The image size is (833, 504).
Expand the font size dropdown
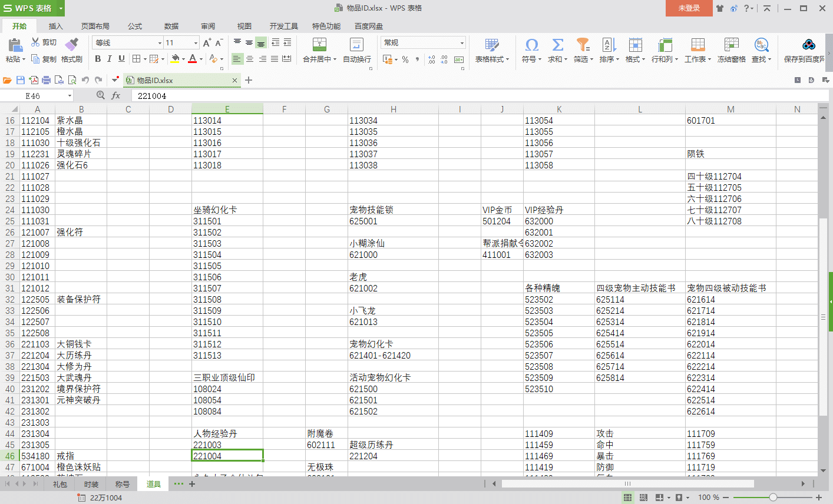coord(196,43)
